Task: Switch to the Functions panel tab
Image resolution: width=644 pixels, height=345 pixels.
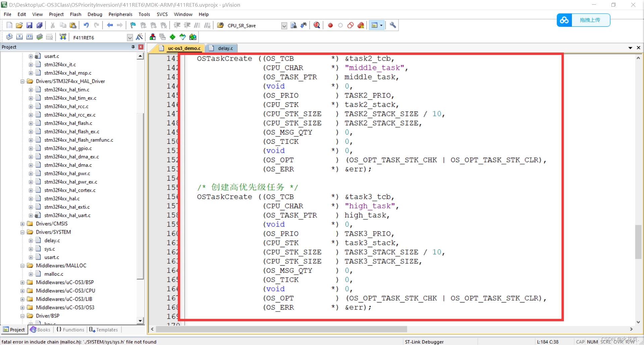Action: point(70,330)
